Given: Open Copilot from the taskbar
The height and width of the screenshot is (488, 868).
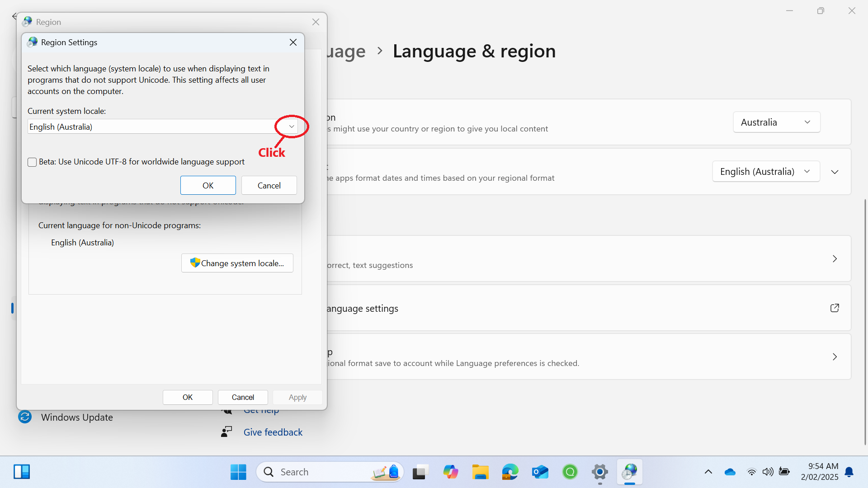Looking at the screenshot, I should point(450,472).
